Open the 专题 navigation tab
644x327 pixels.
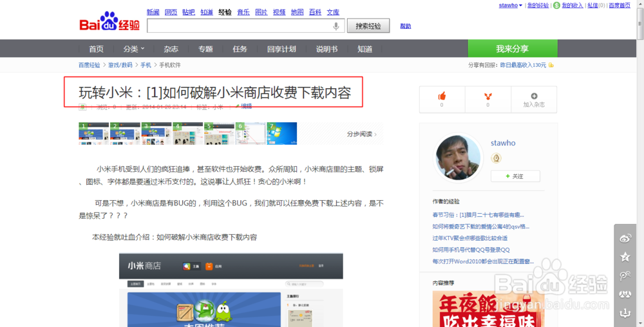pos(205,49)
